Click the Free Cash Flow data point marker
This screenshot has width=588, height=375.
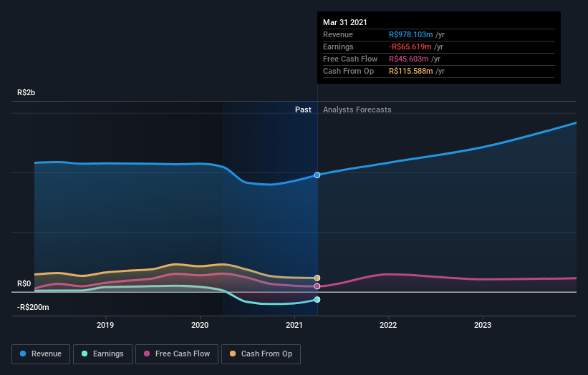tap(317, 286)
